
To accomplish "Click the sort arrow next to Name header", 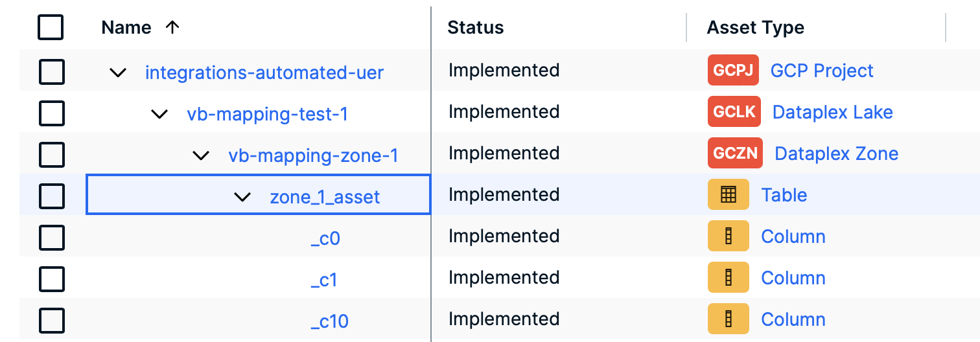I will click(x=172, y=27).
